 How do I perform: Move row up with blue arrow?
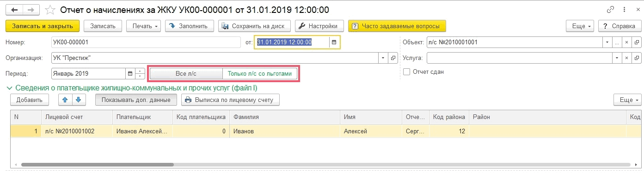pyautogui.click(x=65, y=100)
